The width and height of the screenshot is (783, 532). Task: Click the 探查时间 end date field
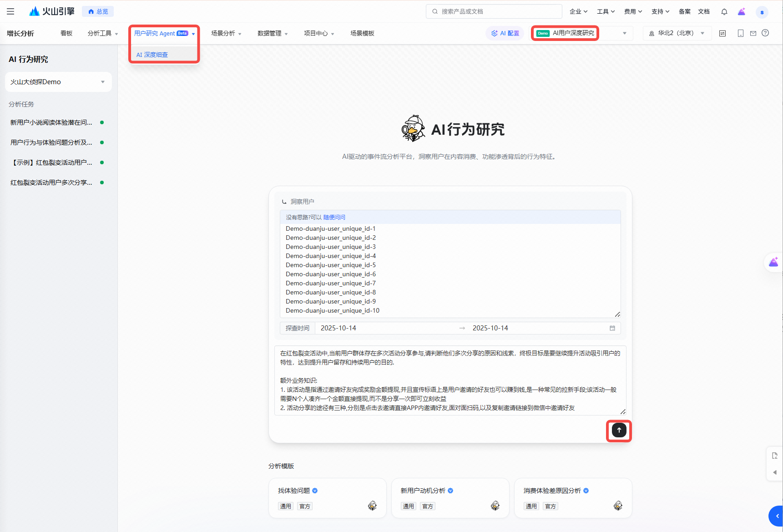point(537,328)
